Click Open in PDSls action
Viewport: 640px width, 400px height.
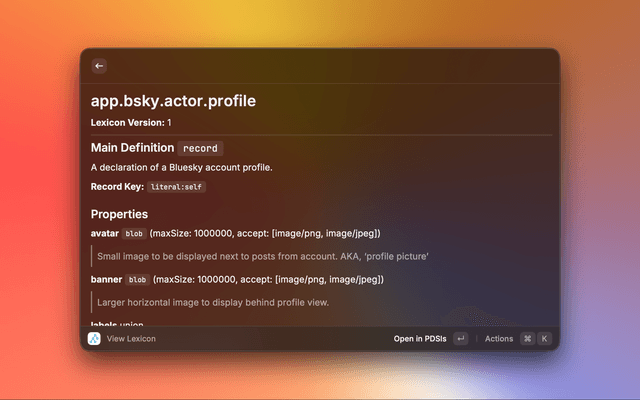pyautogui.click(x=420, y=339)
